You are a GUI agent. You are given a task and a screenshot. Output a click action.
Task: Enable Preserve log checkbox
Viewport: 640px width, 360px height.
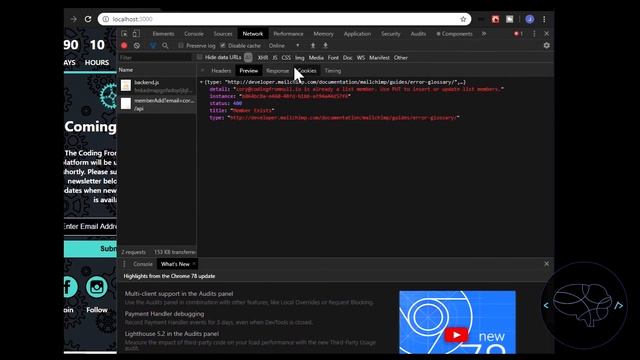click(x=181, y=46)
